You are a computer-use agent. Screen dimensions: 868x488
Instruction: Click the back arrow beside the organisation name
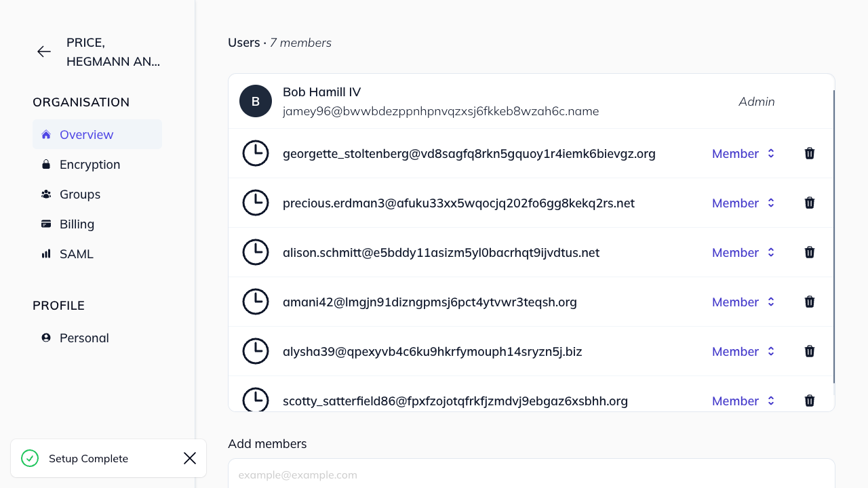pos(44,52)
